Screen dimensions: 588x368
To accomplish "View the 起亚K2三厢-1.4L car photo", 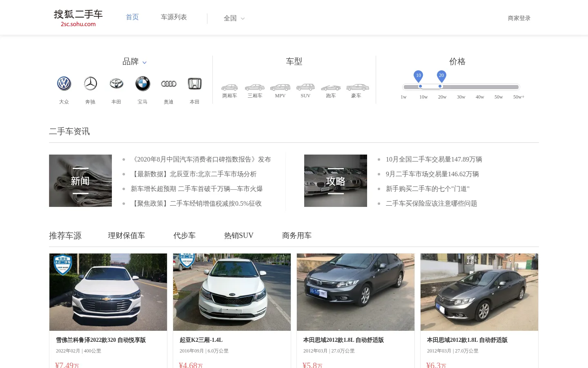I will (232, 292).
